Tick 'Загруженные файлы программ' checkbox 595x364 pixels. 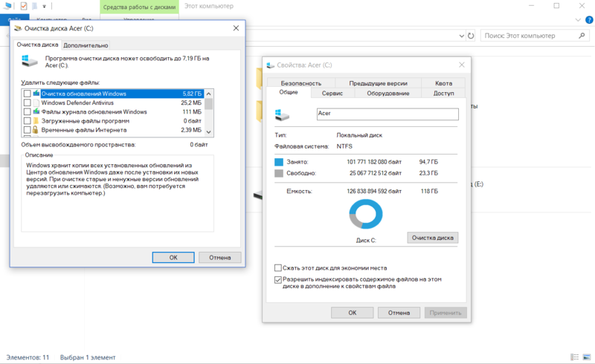27,121
